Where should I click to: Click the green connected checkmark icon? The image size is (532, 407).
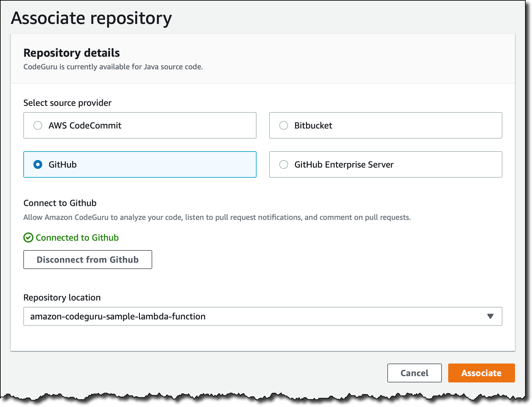click(28, 238)
